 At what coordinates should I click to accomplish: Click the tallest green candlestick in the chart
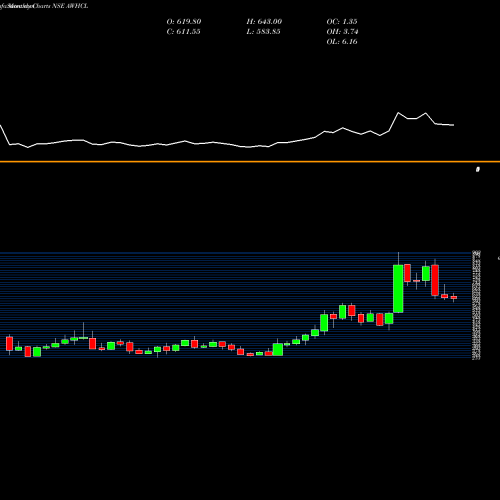coord(398,289)
